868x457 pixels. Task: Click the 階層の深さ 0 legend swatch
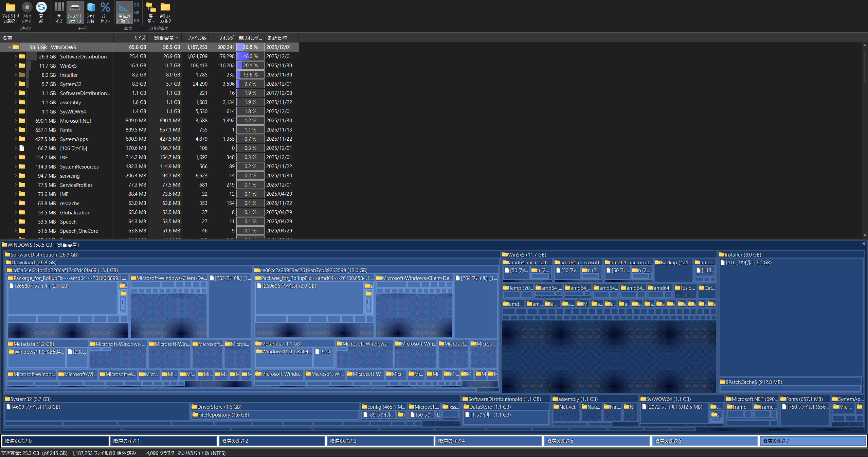pyautogui.click(x=55, y=441)
